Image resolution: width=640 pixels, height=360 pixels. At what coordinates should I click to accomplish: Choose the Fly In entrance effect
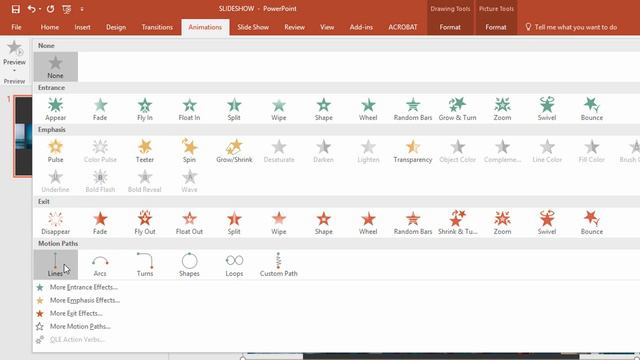(x=145, y=109)
